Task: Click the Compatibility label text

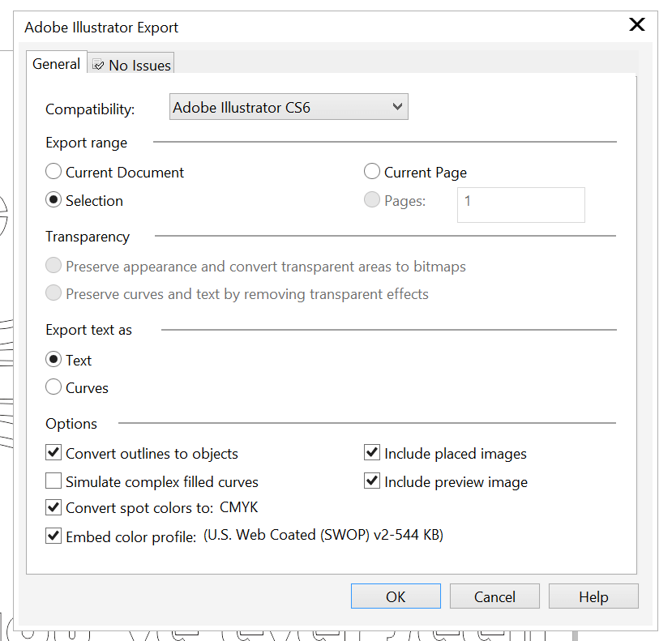Action: pos(90,109)
